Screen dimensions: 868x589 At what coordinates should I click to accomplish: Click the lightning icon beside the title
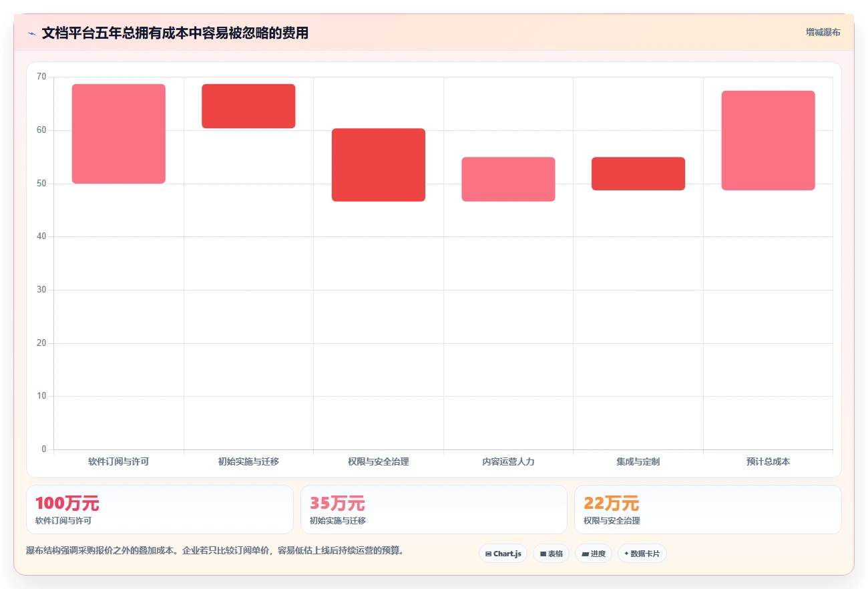click(x=31, y=33)
